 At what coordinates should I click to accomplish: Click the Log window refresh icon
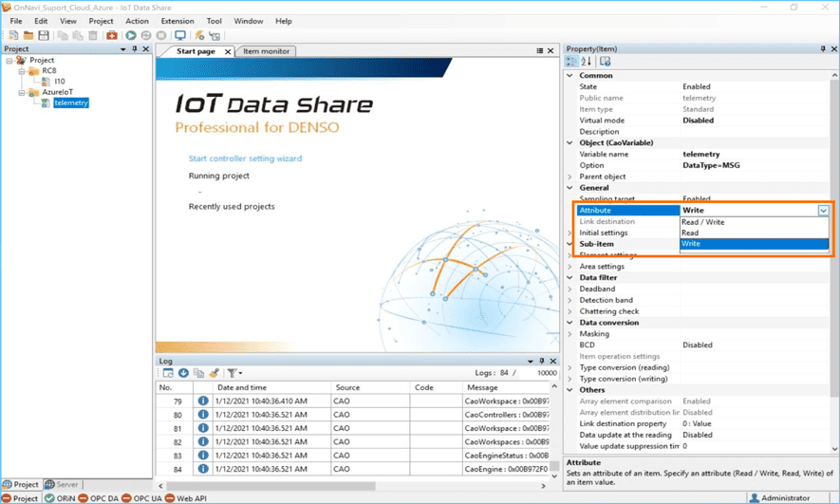168,373
